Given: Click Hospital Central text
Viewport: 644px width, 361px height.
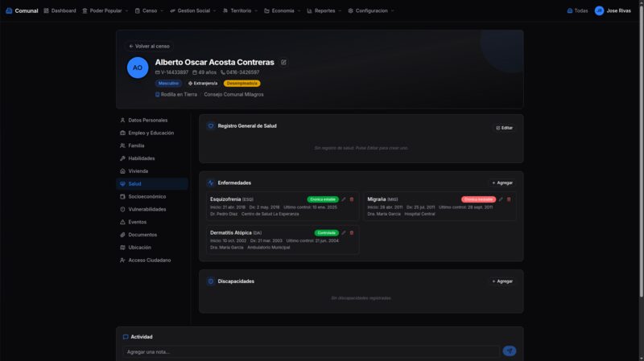Looking at the screenshot, I should pos(419,214).
